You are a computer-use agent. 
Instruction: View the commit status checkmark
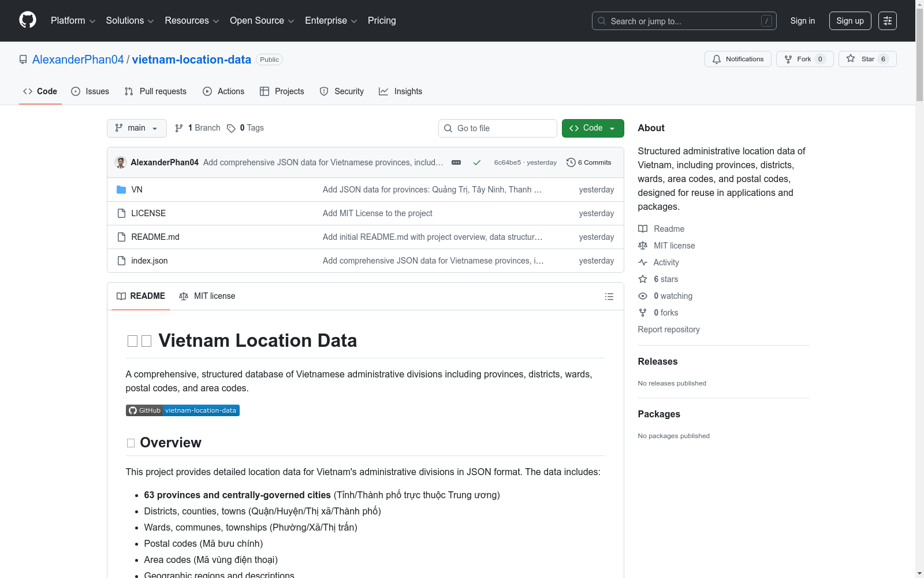(477, 162)
